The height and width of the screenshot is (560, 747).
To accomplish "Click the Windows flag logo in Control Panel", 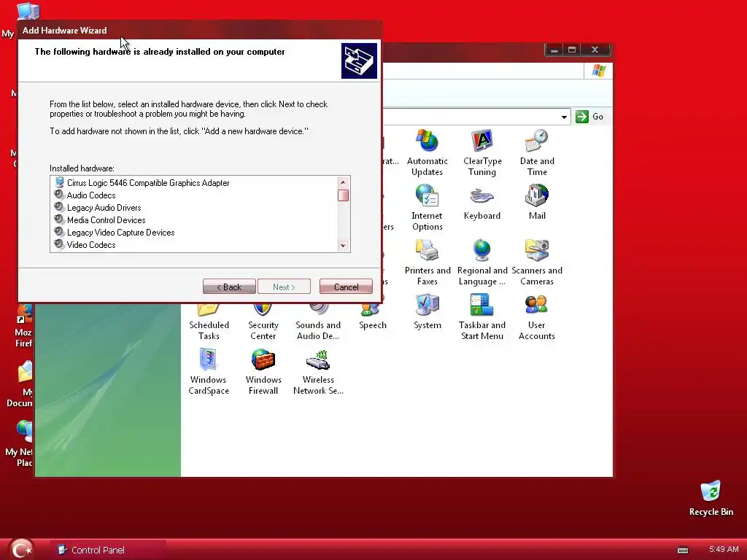I will pyautogui.click(x=598, y=71).
